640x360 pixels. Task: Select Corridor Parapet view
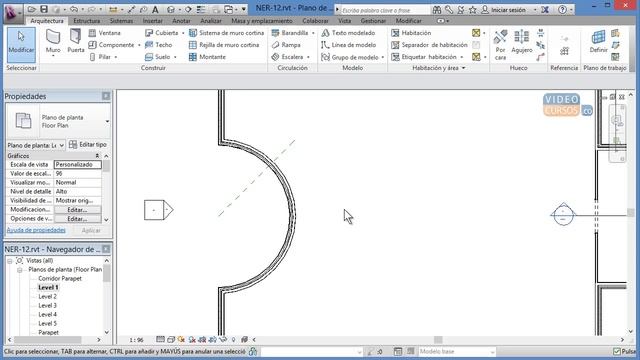click(60, 279)
